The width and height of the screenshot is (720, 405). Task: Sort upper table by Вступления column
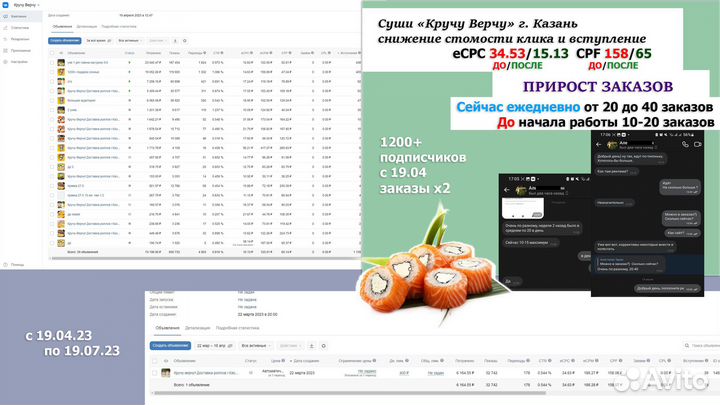click(349, 53)
